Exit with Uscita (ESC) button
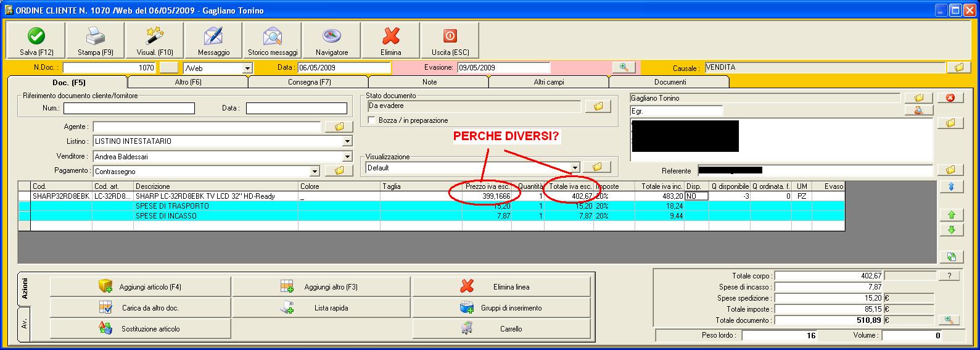The height and width of the screenshot is (350, 980). pyautogui.click(x=450, y=41)
